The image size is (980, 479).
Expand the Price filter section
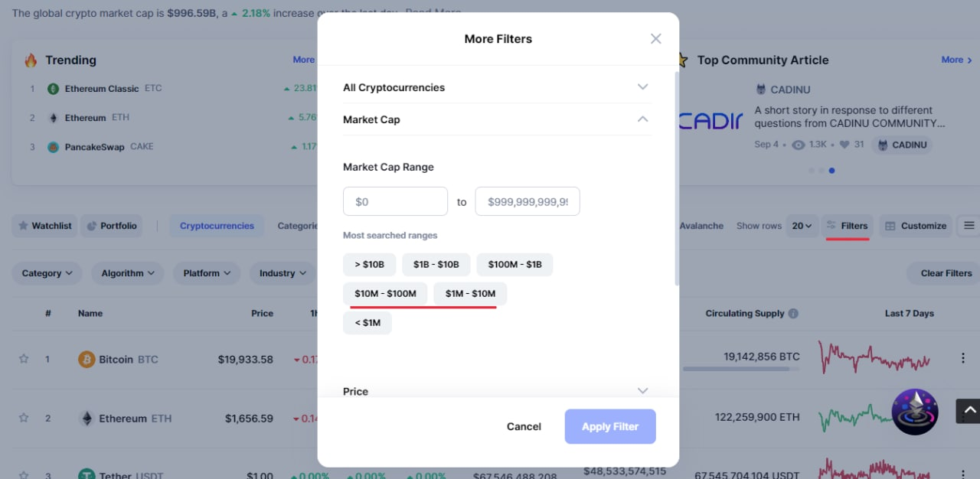click(498, 391)
